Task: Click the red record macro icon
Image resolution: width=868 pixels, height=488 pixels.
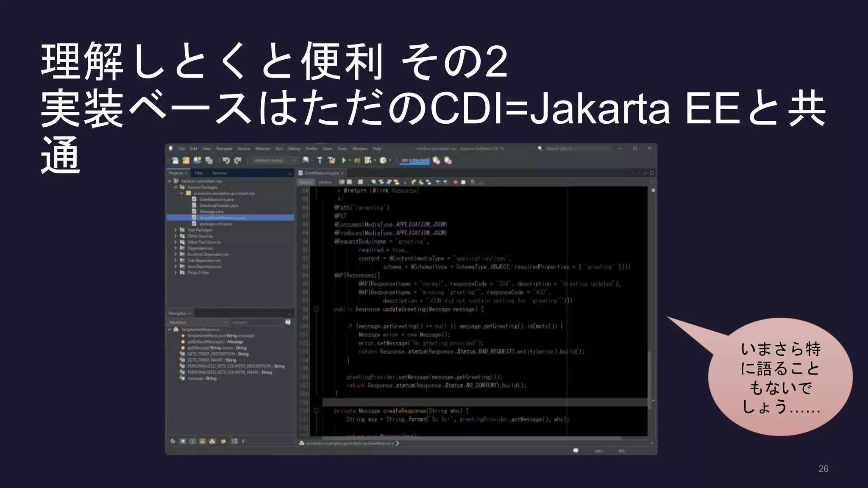Action: coord(456,182)
